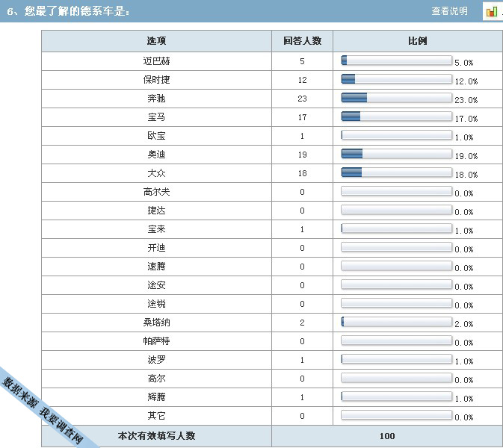This screenshot has width=503, height=448.
Task: Click the 欧宝 option label
Action: [x=156, y=136]
